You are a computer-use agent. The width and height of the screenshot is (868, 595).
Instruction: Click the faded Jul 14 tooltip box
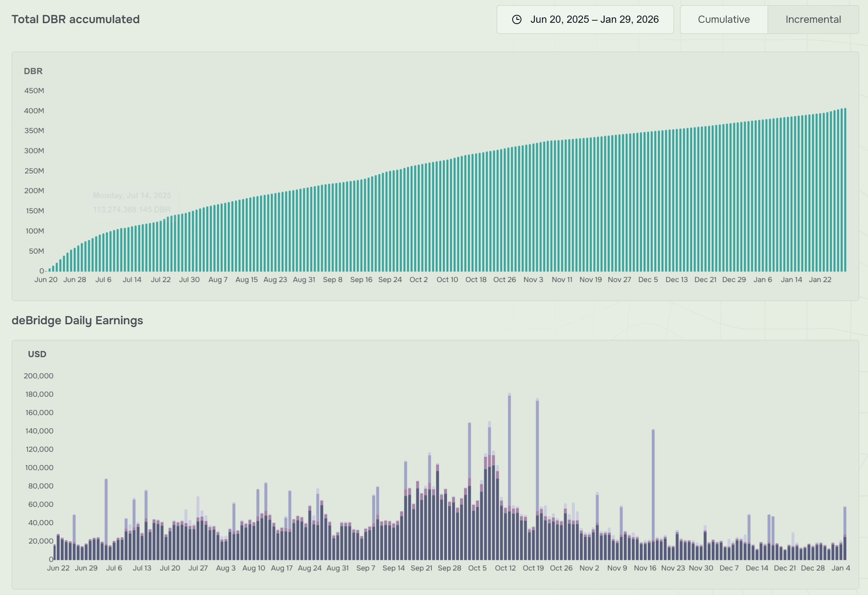132,202
